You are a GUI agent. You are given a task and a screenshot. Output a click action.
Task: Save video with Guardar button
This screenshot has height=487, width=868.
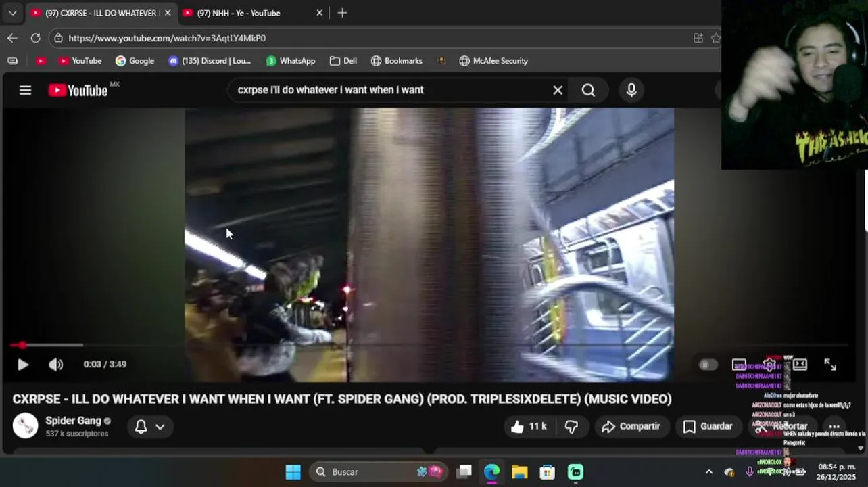(708, 426)
